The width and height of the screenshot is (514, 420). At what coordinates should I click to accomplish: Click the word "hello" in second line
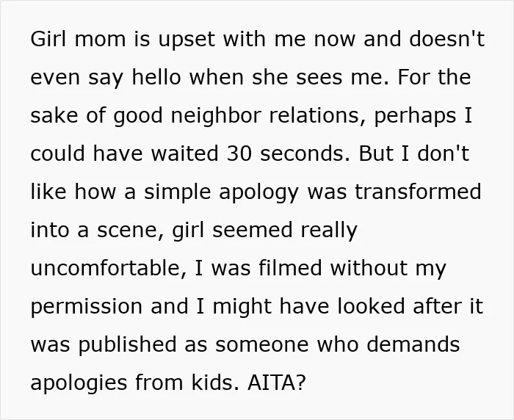click(x=156, y=76)
